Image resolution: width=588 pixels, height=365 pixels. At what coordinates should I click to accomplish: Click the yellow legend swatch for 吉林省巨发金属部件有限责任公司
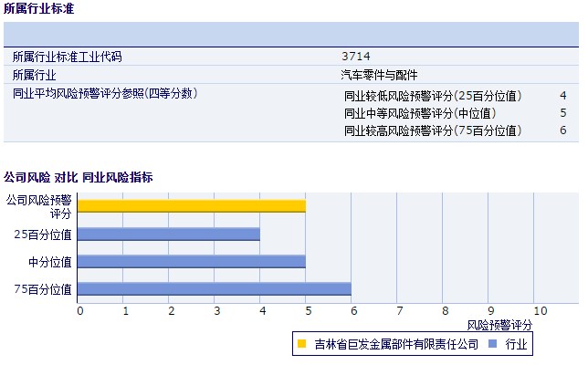302,345
